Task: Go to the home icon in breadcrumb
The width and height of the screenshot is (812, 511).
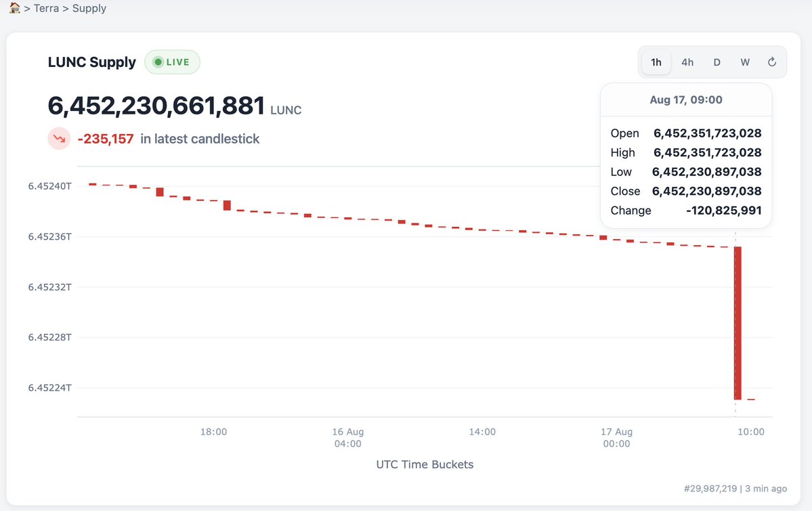Action: tap(14, 7)
